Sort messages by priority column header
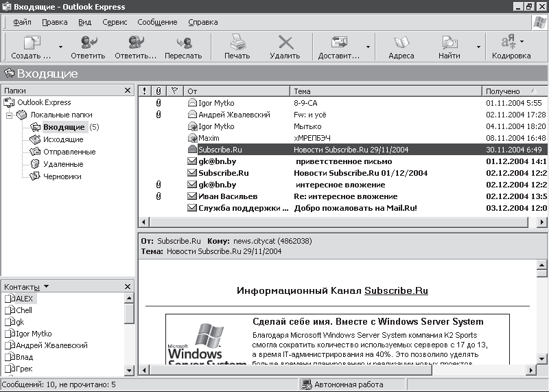The width and height of the screenshot is (549, 392). click(144, 91)
